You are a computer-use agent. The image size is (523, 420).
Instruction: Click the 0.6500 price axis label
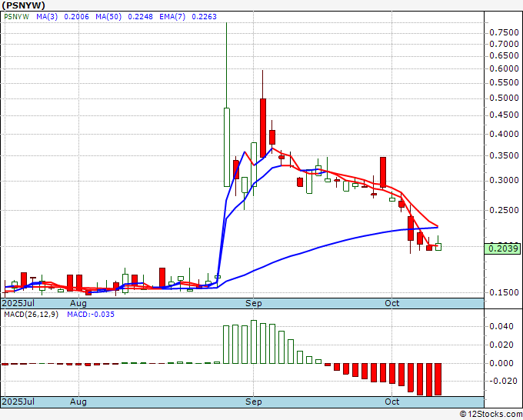pos(504,55)
